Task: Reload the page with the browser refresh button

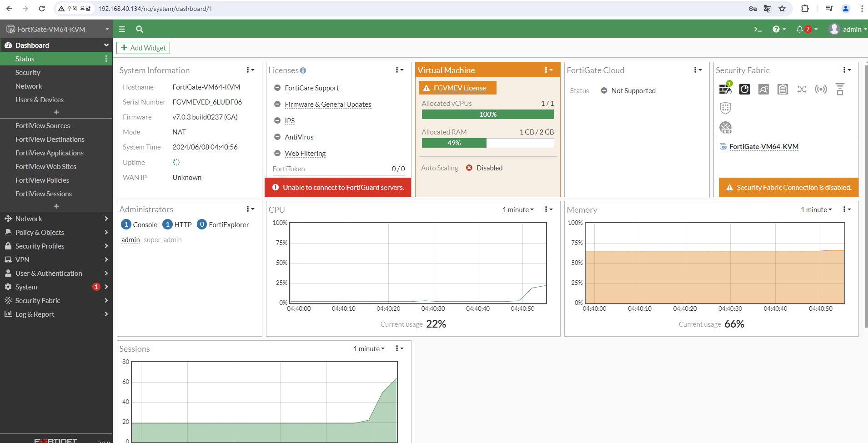Action: point(42,9)
